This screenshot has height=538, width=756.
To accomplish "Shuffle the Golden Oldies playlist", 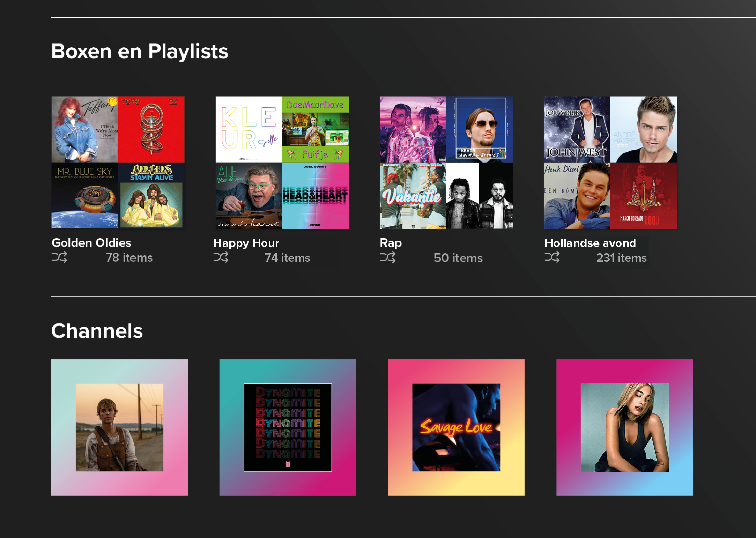I will (59, 257).
